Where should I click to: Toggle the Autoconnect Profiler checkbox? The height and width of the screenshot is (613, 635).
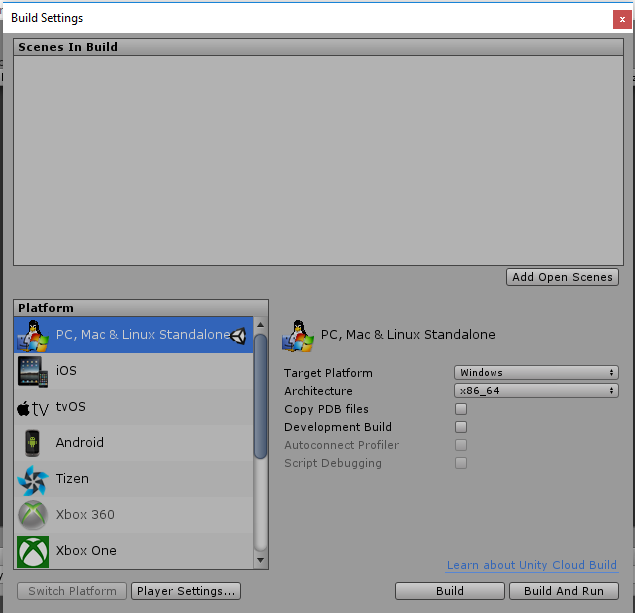coord(461,445)
